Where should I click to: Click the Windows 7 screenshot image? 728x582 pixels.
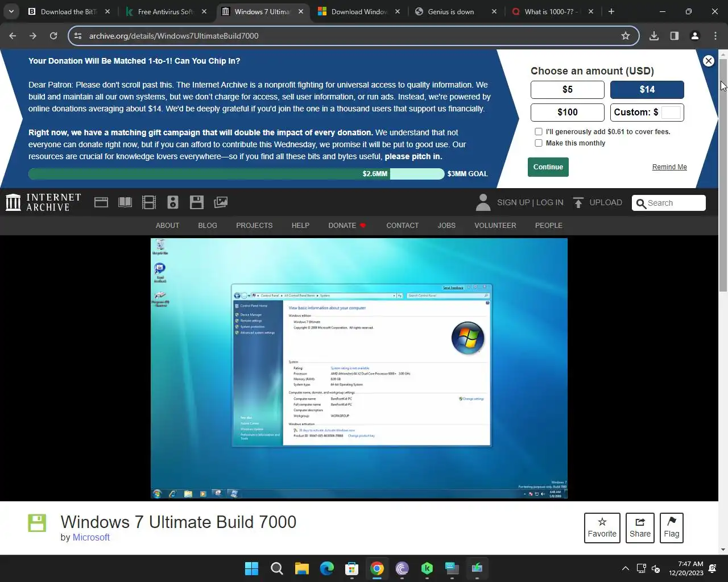coord(359,368)
